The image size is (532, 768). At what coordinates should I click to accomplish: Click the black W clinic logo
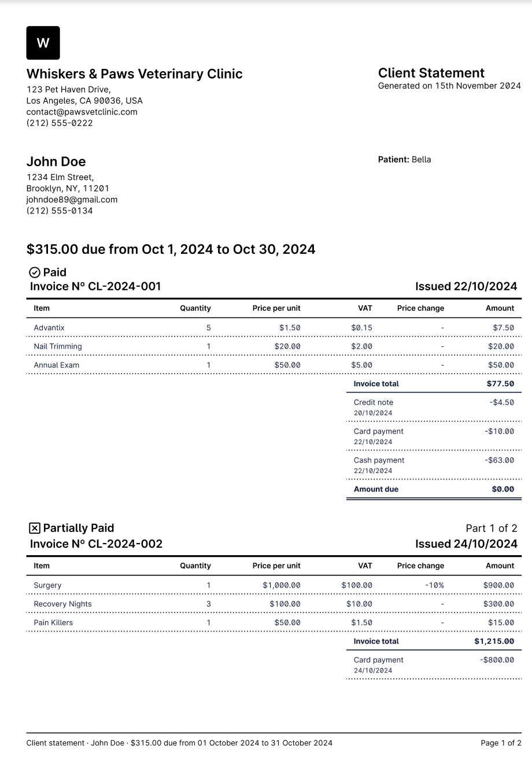click(x=43, y=43)
